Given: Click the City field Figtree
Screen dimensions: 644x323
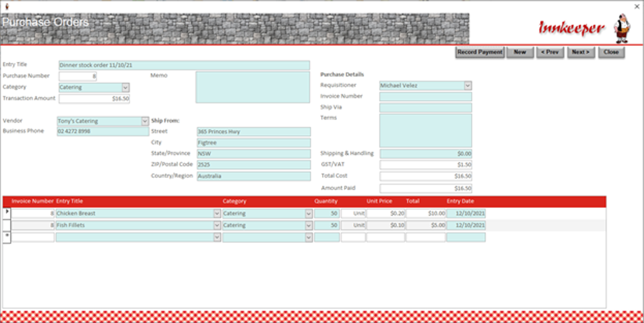Looking at the screenshot, I should pos(254,143).
